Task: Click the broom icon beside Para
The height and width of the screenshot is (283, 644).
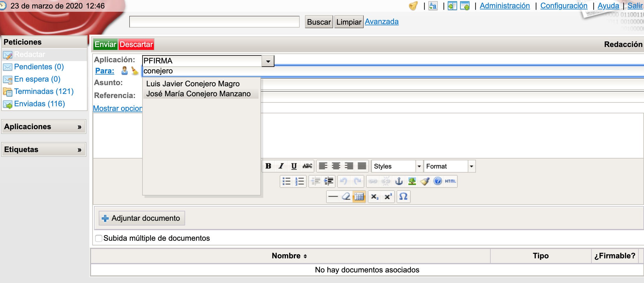Action: point(135,71)
